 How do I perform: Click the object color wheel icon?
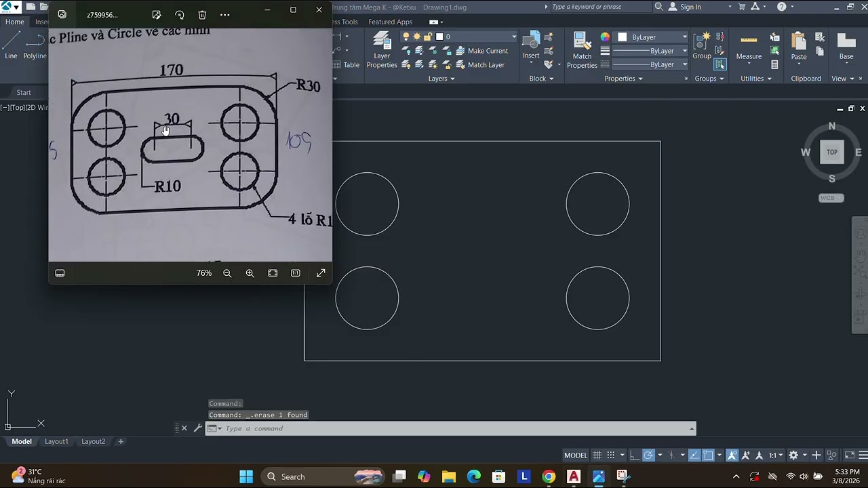pyautogui.click(x=605, y=37)
